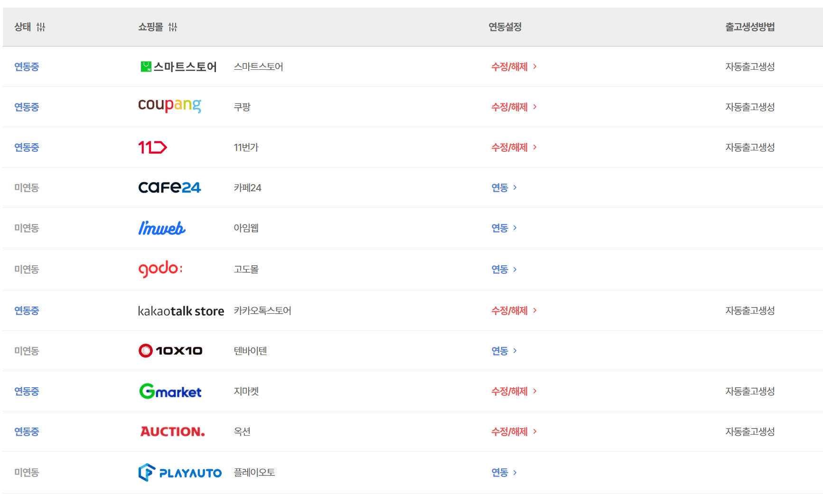Click the Auction logo

(173, 431)
